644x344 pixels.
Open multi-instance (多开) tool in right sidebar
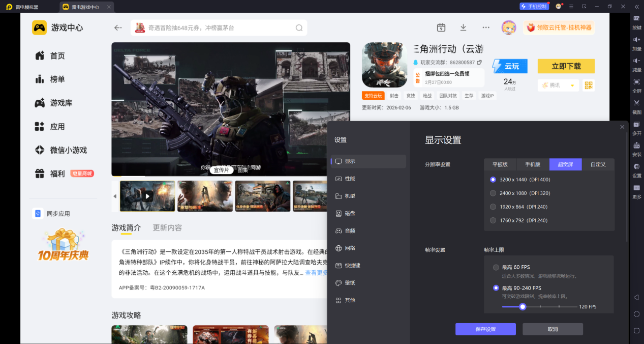coord(636,127)
